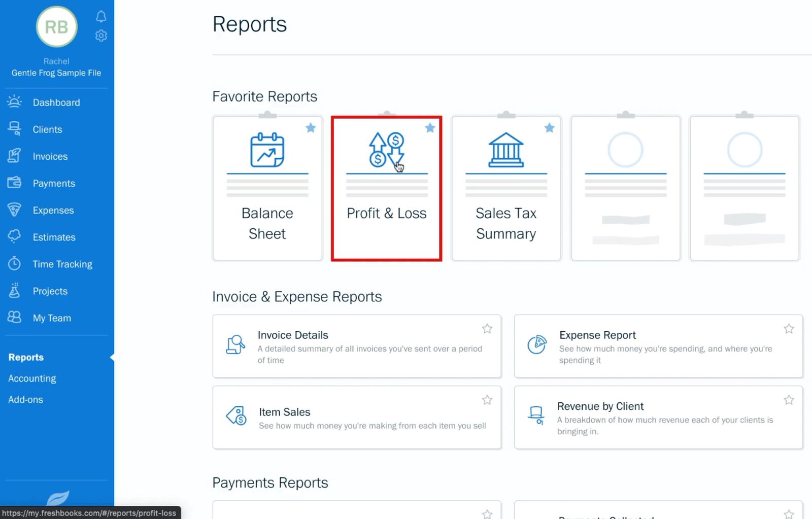
Task: Click the Payments wallet icon
Action: (x=15, y=183)
